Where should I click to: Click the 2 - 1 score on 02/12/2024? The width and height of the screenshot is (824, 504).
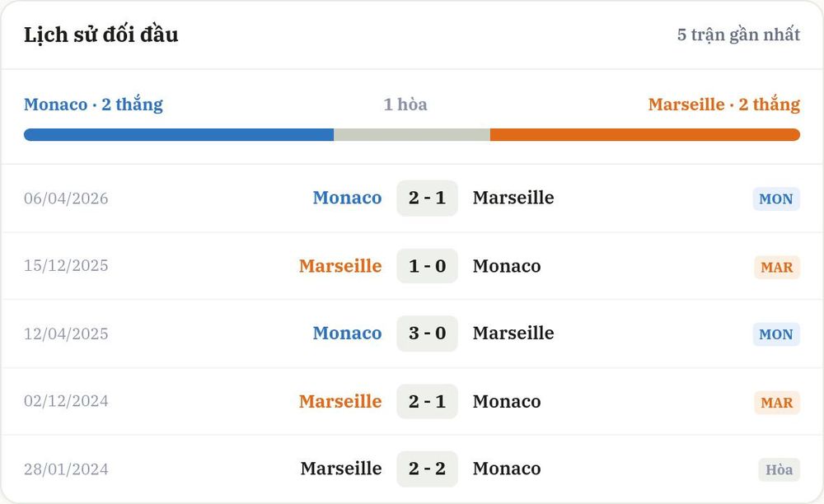point(427,401)
